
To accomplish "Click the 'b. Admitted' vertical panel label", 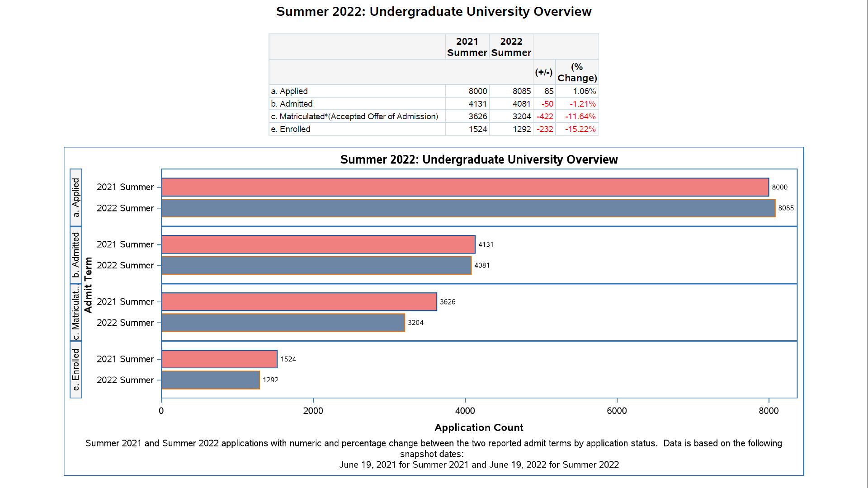I will coord(76,255).
